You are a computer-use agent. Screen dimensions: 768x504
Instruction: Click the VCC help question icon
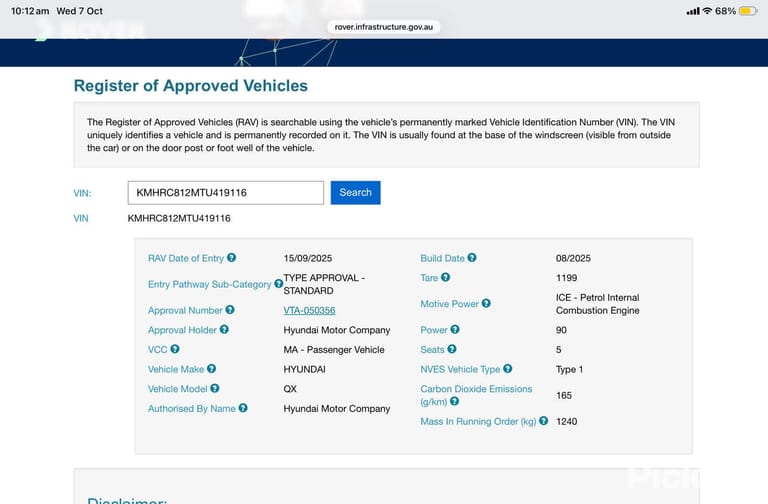[175, 349]
